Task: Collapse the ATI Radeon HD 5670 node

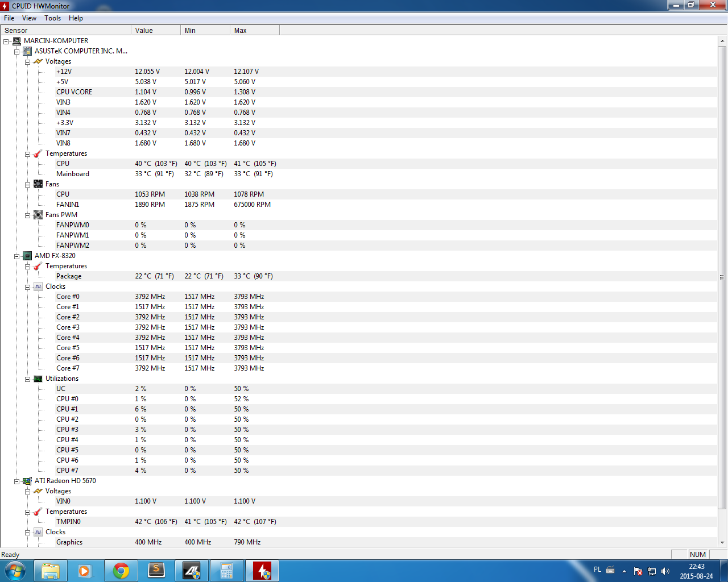Action: 16,481
